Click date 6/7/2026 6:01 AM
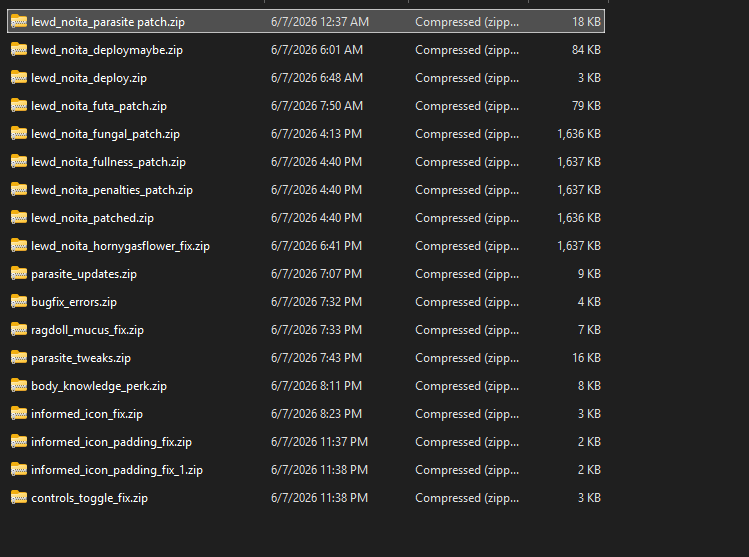 click(x=317, y=50)
